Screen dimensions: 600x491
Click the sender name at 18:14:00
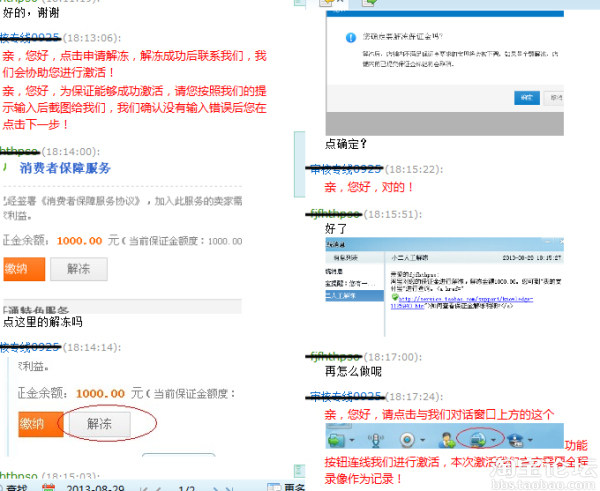pyautogui.click(x=20, y=152)
